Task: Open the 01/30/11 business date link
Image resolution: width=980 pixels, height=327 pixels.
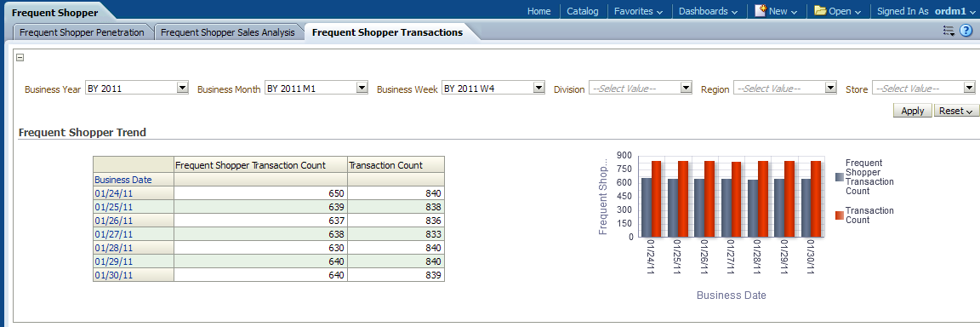Action: 113,275
